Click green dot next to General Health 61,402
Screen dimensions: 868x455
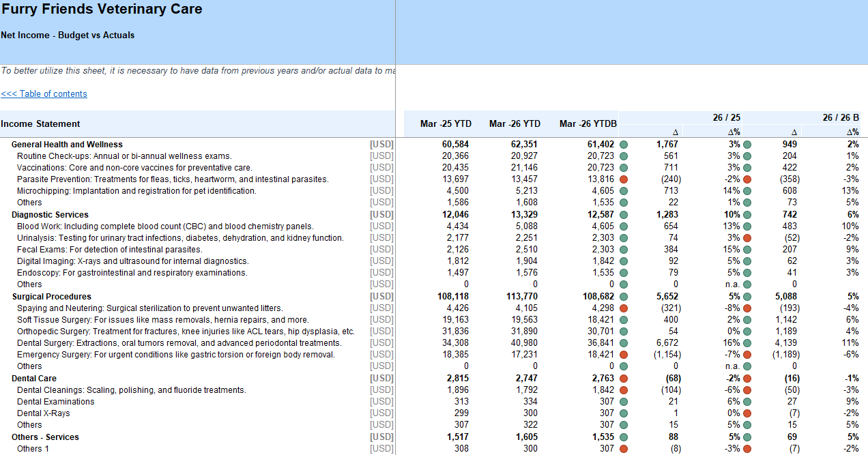(624, 145)
